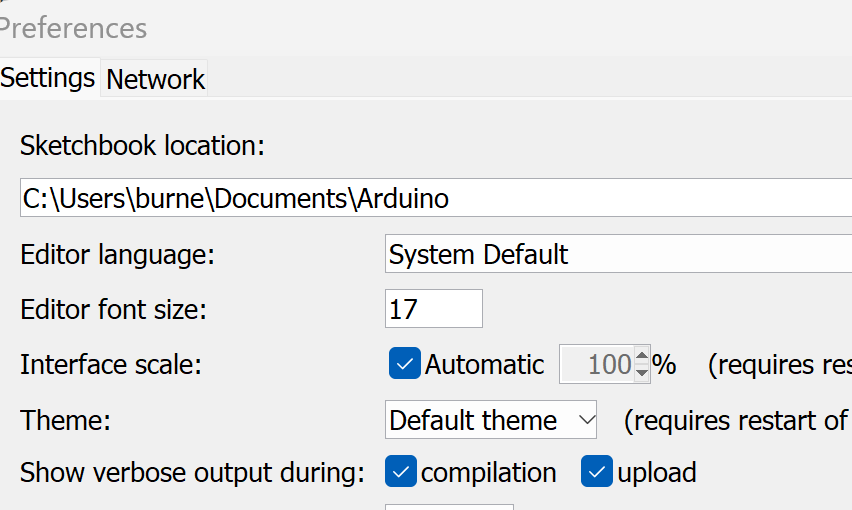The image size is (852, 510).
Task: Uncheck verbose output during upload
Action: [597, 472]
